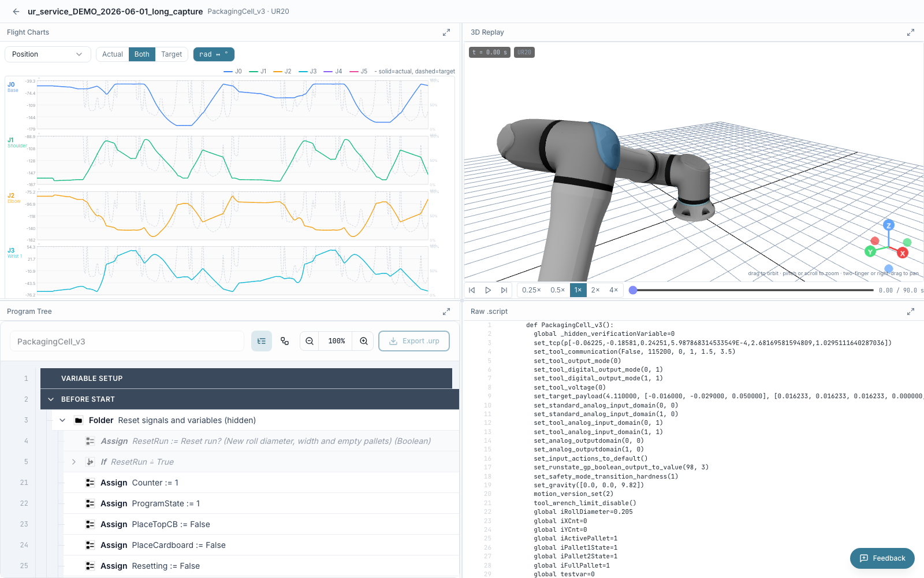This screenshot has width=924, height=578.
Task: Skip replay to the start
Action: click(x=472, y=290)
